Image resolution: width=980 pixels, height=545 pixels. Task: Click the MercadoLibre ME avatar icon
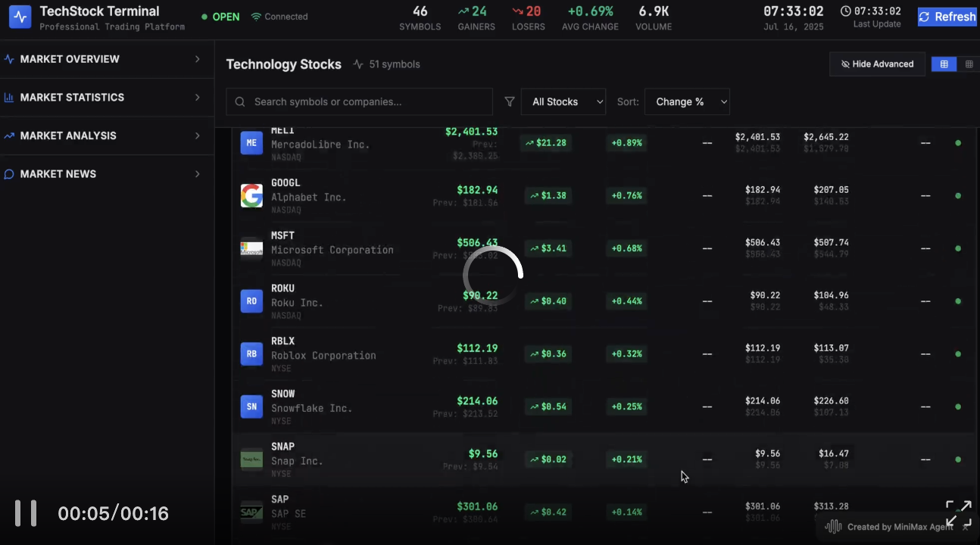pos(251,142)
